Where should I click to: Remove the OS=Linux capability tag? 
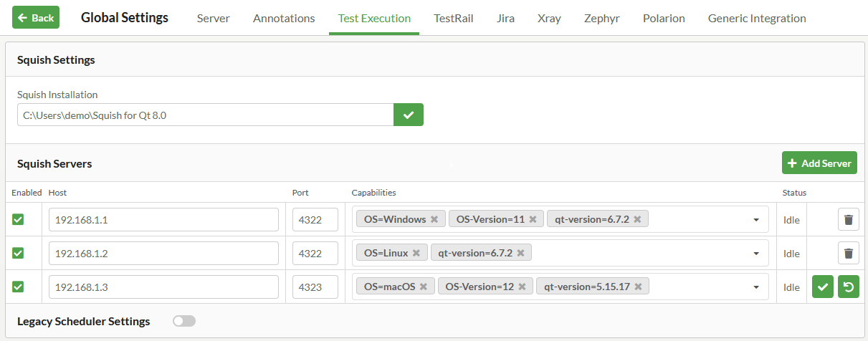(x=416, y=253)
